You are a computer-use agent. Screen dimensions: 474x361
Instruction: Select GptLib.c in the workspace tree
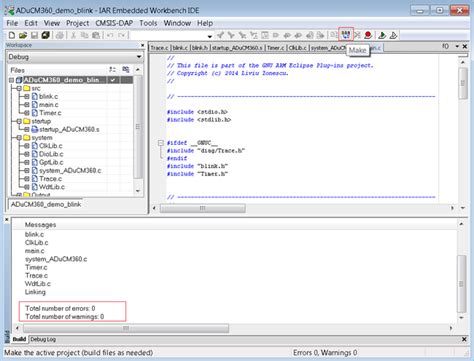51,162
